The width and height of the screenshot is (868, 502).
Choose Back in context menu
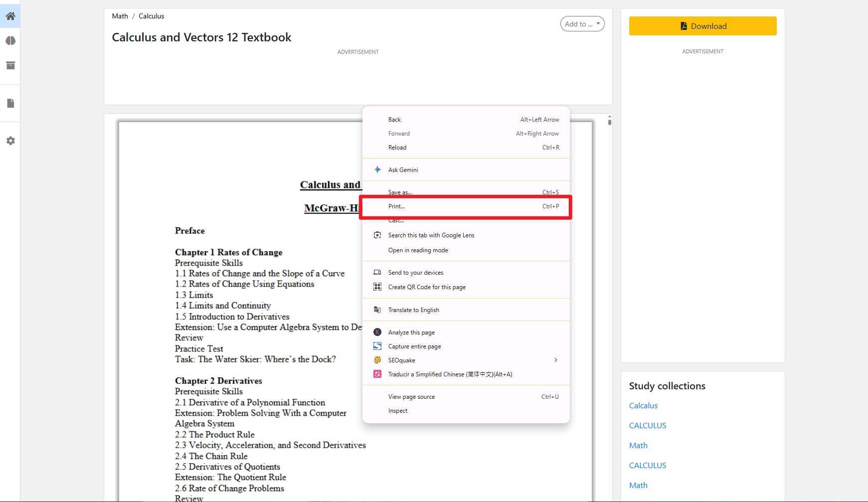[x=466, y=120]
